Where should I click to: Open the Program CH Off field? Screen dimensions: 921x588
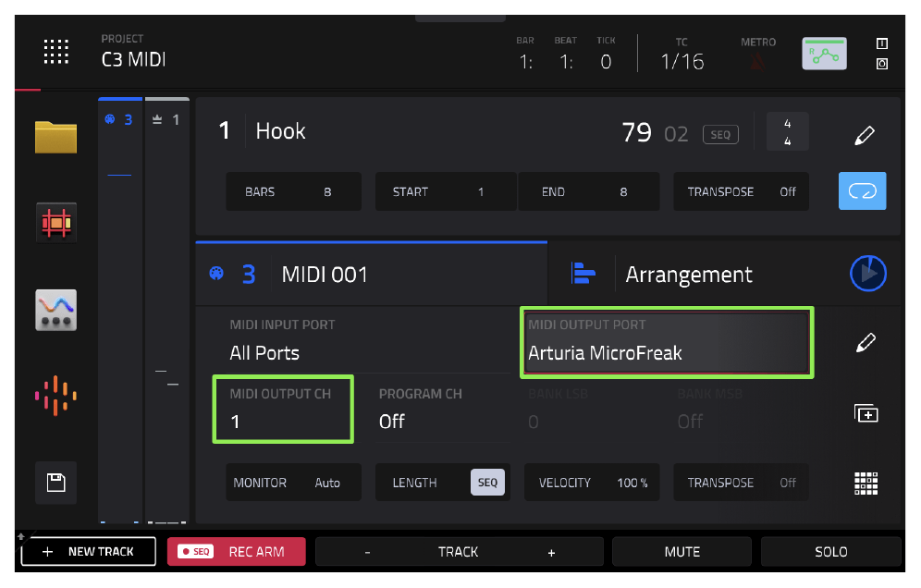click(x=442, y=409)
